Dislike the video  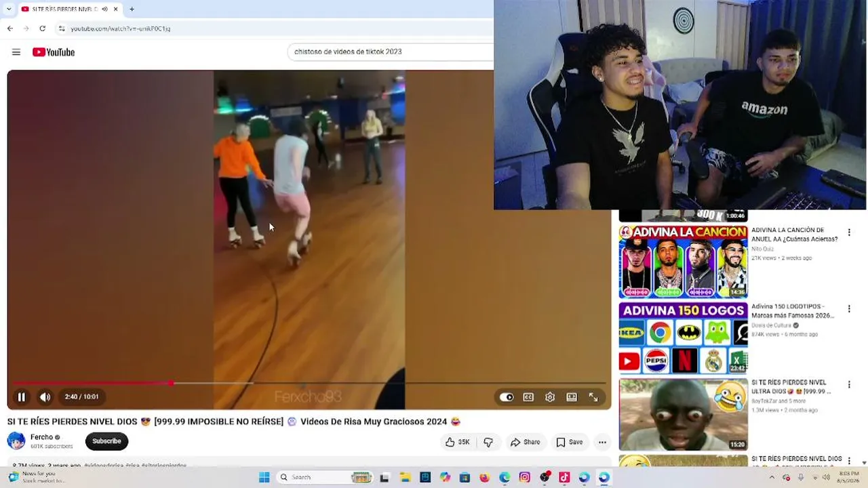(x=488, y=442)
